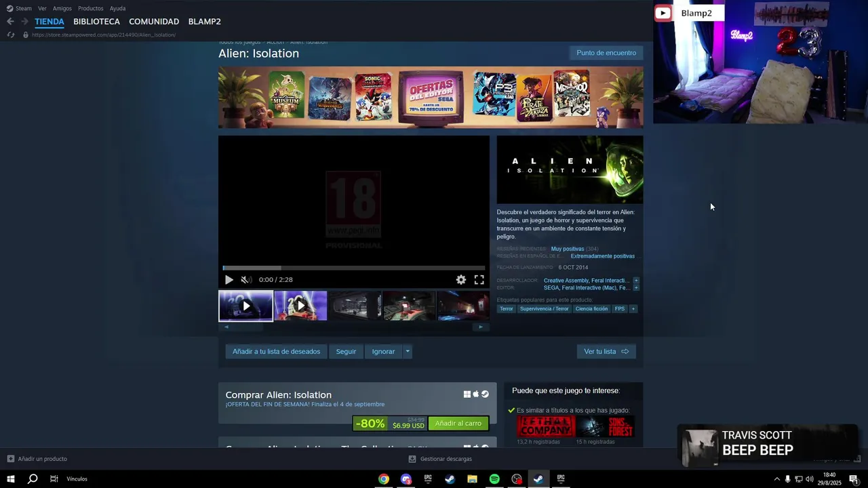This screenshot has height=488, width=868.
Task: Open the Muy positivas reviews link
Action: (568, 249)
